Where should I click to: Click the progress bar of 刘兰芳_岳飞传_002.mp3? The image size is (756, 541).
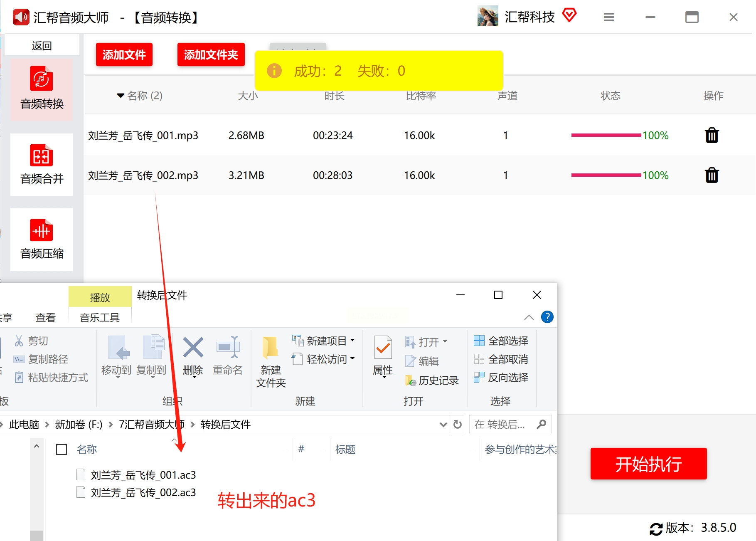[606, 175]
